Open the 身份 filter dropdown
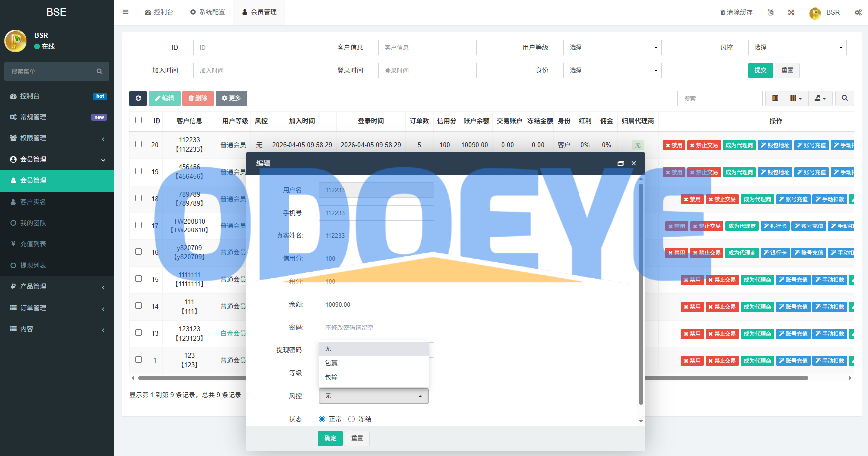 click(612, 70)
